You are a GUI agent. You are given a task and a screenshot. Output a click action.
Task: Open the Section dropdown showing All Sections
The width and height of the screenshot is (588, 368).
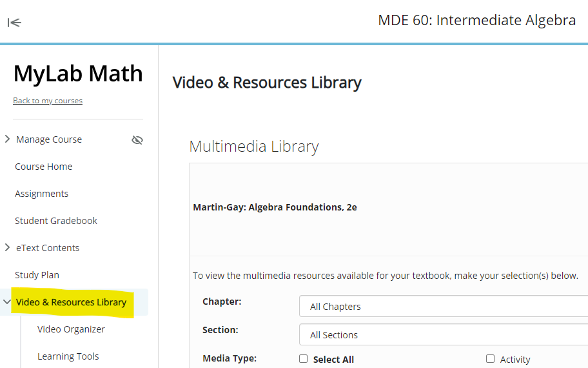coord(444,334)
